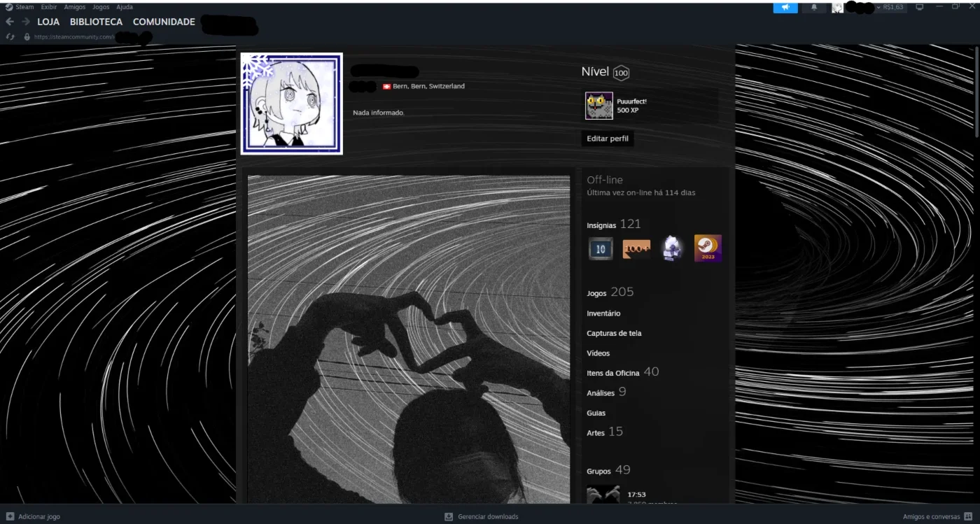The height and width of the screenshot is (524, 980).
Task: Switch to Big Picture mode monitor icon
Action: 920,7
